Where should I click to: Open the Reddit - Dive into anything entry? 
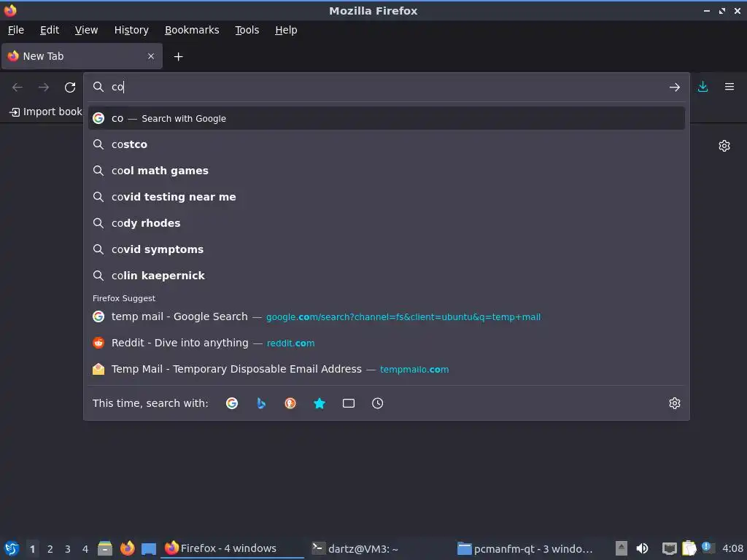pos(387,343)
